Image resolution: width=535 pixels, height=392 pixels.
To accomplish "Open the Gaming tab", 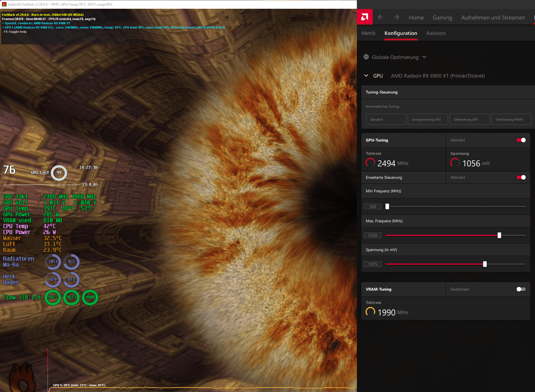I will tap(442, 18).
